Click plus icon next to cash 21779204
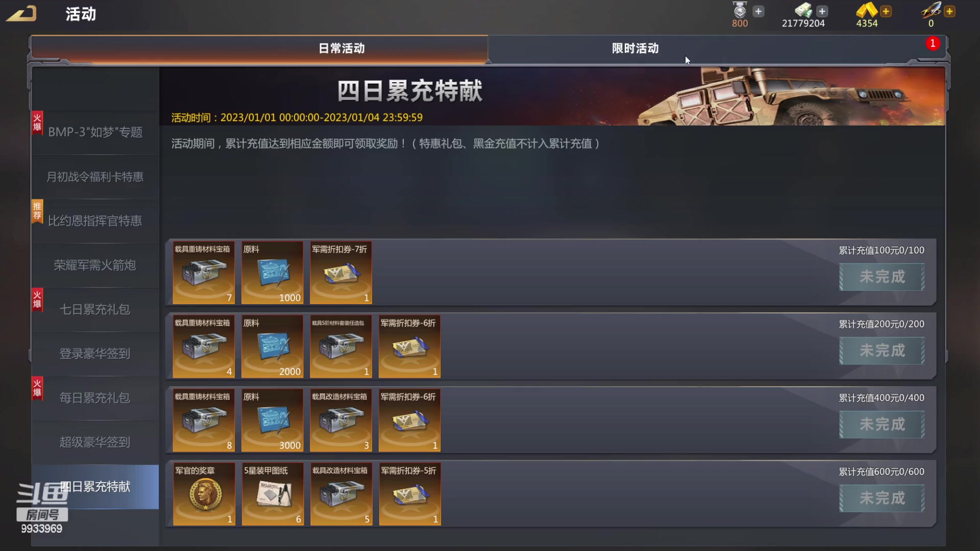Viewport: 980px width, 551px height. coord(822,11)
